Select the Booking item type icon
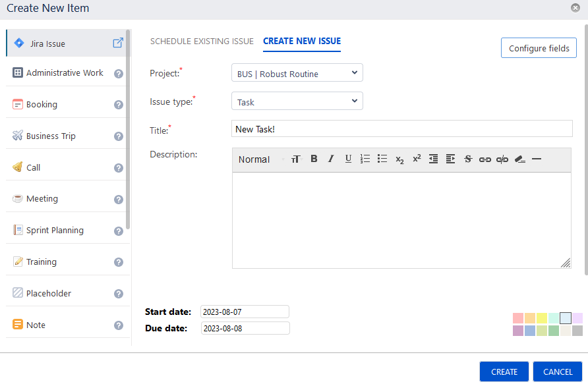This screenshot has height=388, width=588. [x=19, y=103]
